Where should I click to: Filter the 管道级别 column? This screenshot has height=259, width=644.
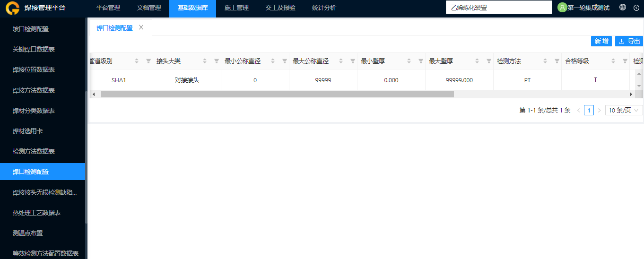[x=148, y=61]
